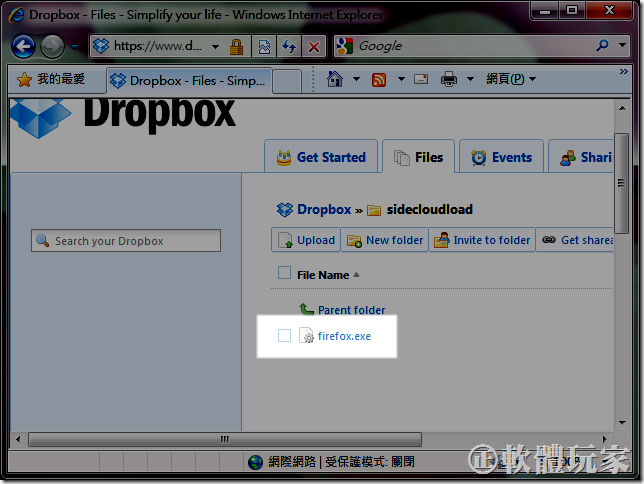Tick the firefox.exe checkbox
The width and height of the screenshot is (644, 484).
coord(284,335)
